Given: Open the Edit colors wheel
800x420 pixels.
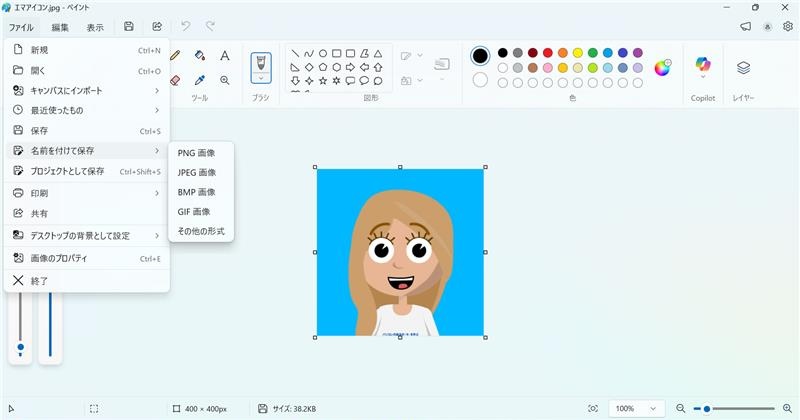Looking at the screenshot, I should (x=662, y=68).
